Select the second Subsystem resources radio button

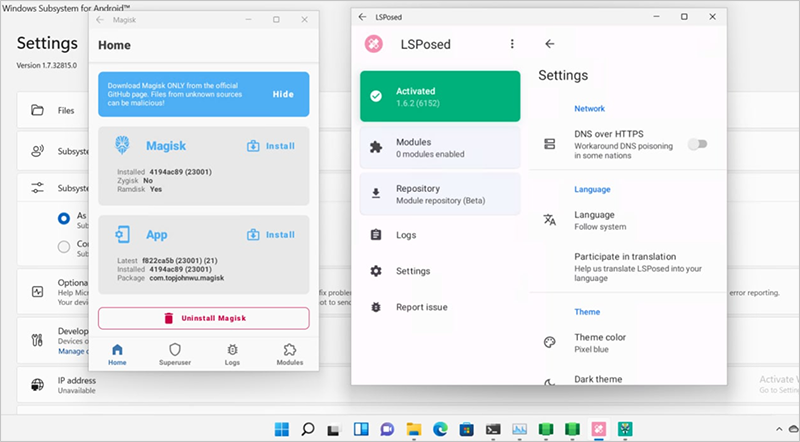coord(64,247)
